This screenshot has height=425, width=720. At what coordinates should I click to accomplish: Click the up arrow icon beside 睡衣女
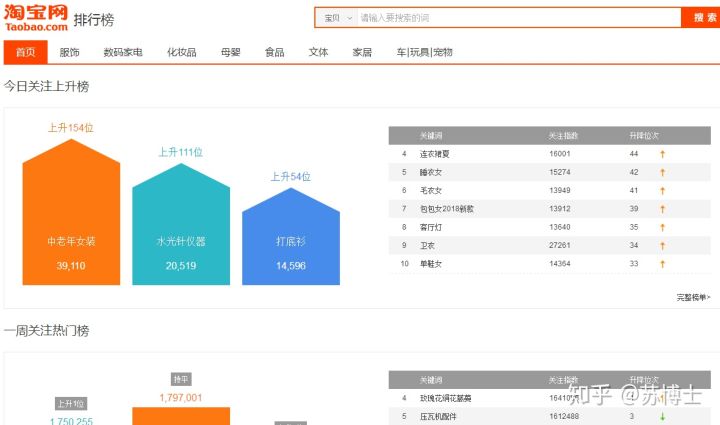(662, 172)
